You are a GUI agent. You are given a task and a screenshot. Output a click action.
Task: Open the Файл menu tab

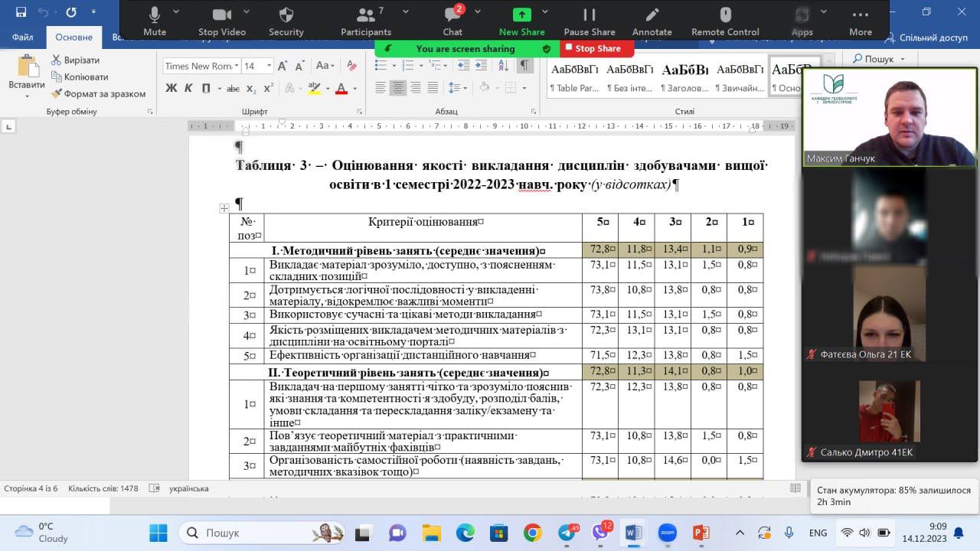(x=23, y=37)
